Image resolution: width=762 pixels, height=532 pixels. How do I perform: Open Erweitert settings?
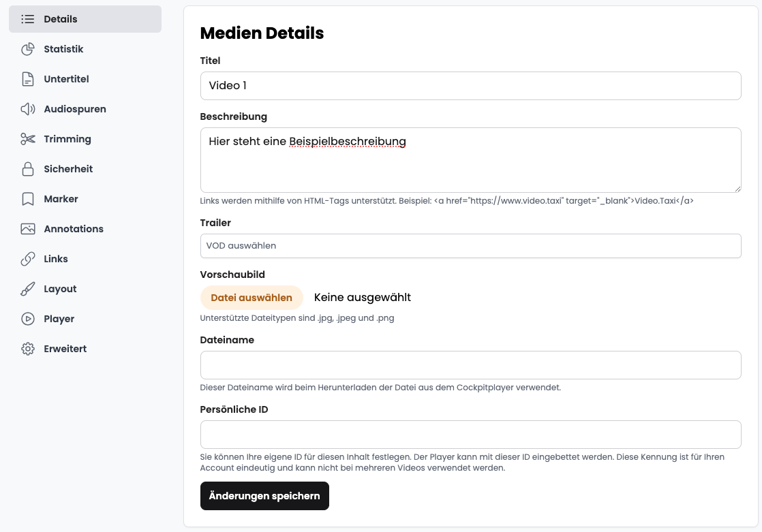(85, 349)
